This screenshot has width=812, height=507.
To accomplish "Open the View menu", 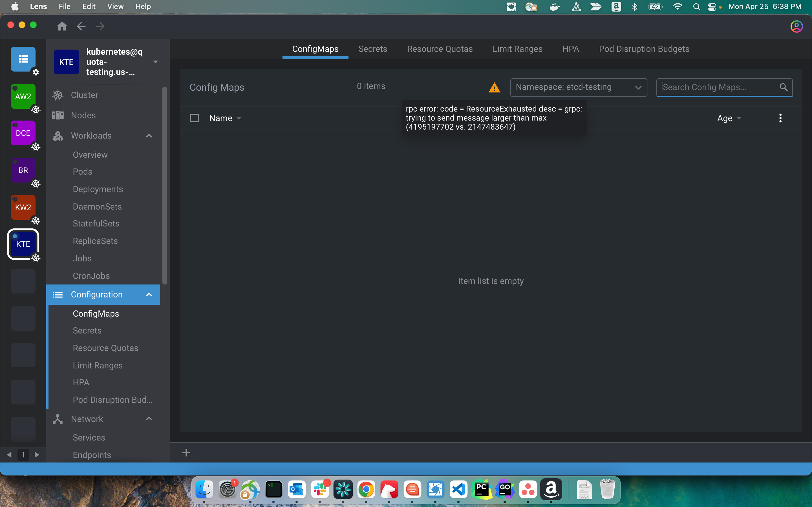I will [115, 6].
